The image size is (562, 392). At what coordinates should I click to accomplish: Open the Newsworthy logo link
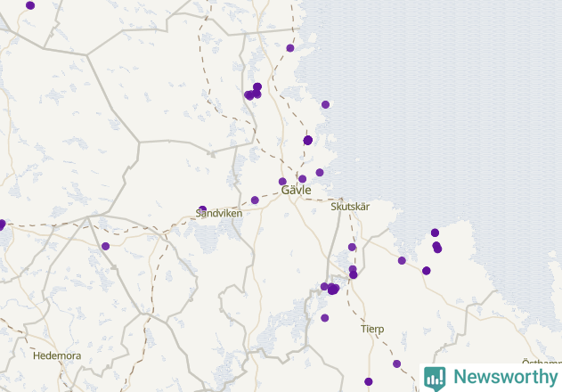click(491, 378)
